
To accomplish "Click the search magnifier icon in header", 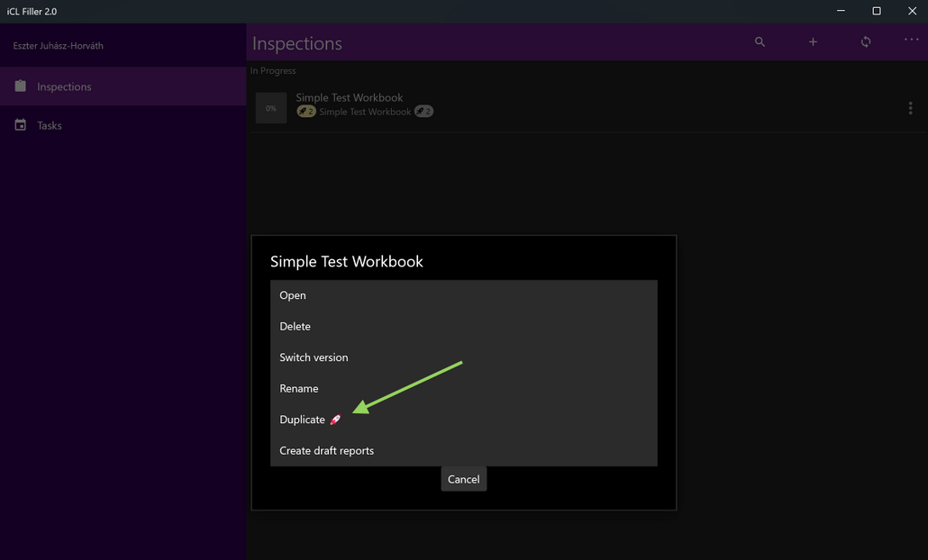I will click(x=760, y=42).
